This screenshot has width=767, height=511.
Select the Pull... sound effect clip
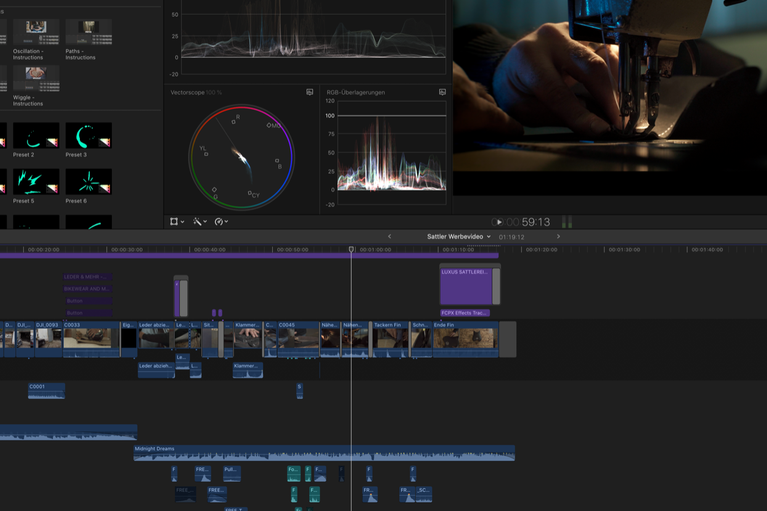click(232, 473)
